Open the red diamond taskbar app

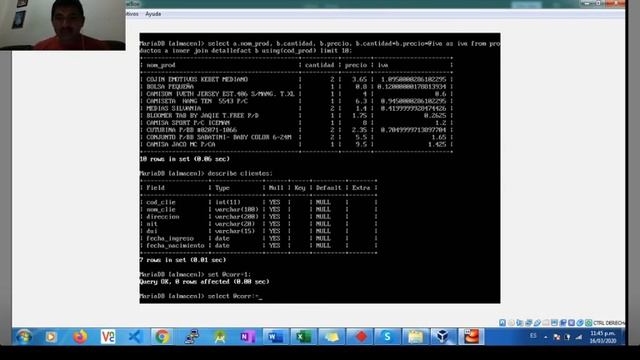(x=361, y=337)
